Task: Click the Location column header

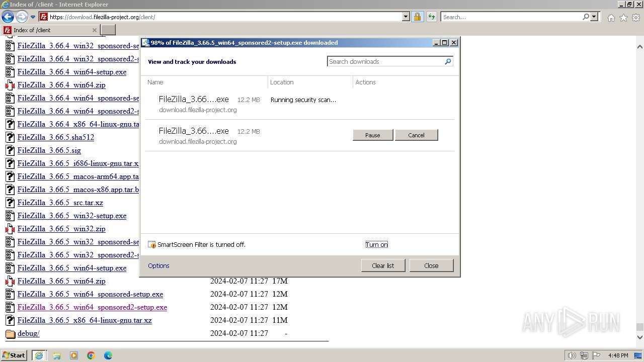Action: coord(282,82)
